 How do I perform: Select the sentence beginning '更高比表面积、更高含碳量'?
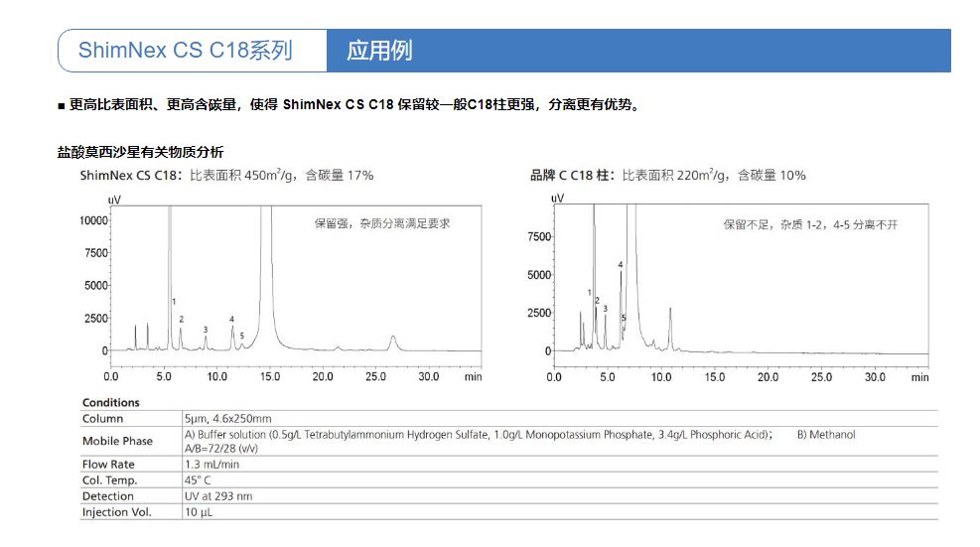355,104
